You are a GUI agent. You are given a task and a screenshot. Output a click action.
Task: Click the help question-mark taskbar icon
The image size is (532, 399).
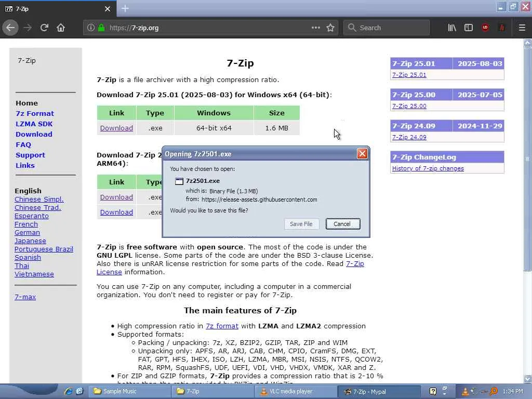click(433, 392)
